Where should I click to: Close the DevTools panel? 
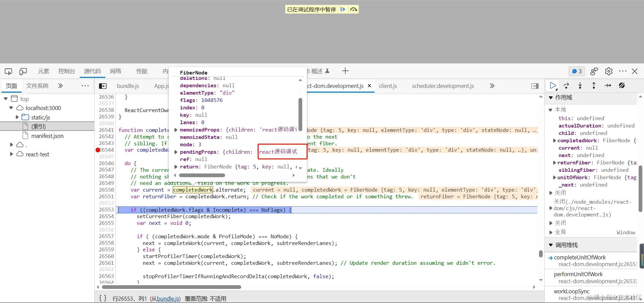(635, 71)
